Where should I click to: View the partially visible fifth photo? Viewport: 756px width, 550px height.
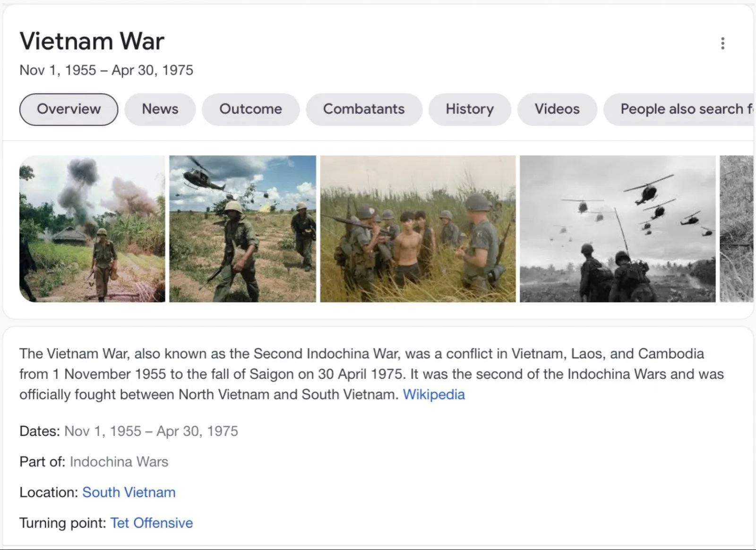click(x=736, y=229)
